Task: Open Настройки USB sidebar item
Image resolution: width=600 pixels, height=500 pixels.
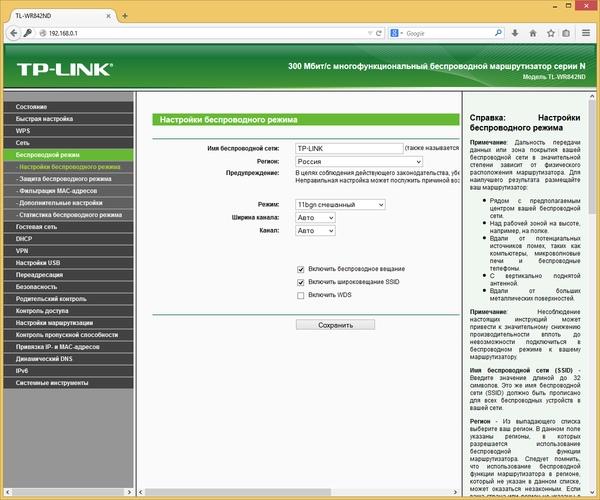Action: point(69,263)
